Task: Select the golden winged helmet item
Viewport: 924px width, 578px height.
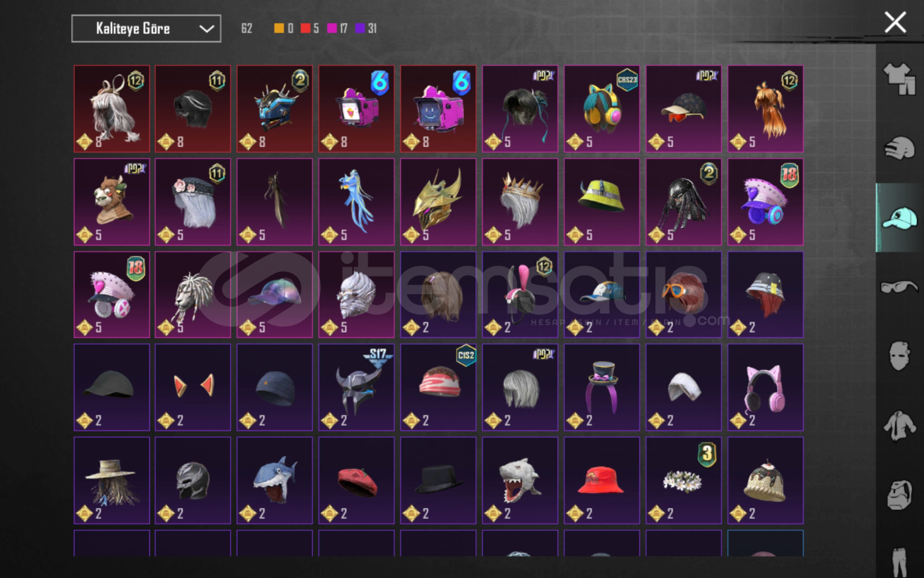Action: pos(438,202)
